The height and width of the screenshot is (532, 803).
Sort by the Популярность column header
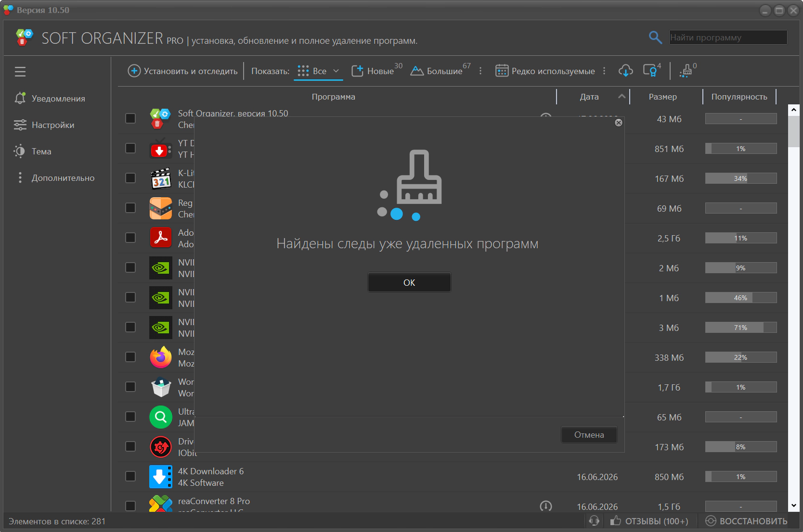tap(739, 97)
